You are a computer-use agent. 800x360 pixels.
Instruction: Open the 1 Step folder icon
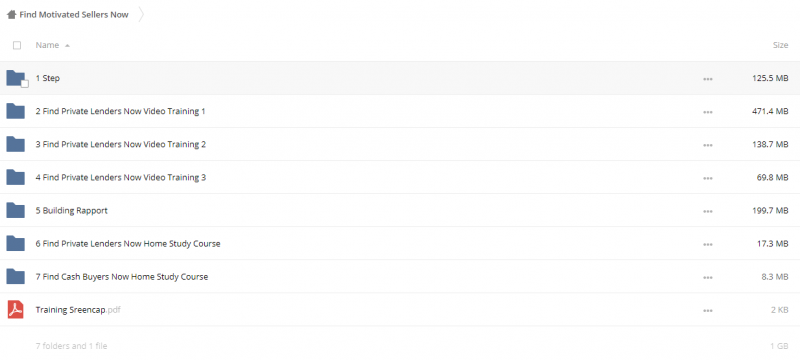[15, 78]
